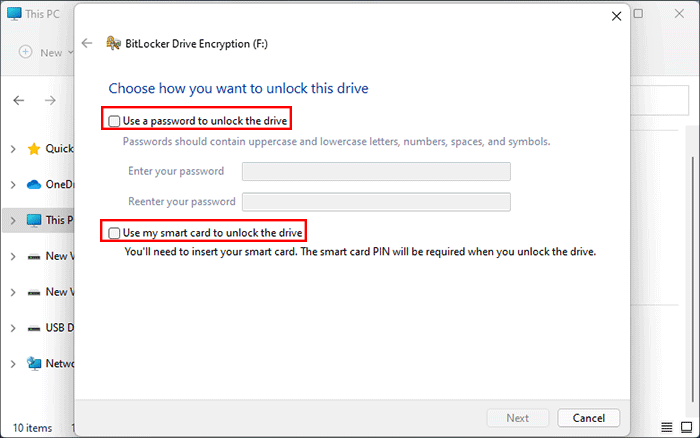Viewport: 700px width, 438px height.
Task: Click the 'Enter your password' field
Action: coord(376,171)
